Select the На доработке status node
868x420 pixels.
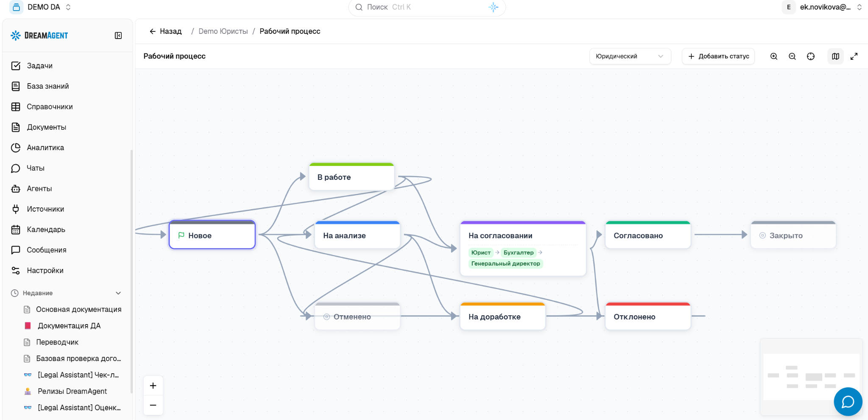[x=503, y=316]
